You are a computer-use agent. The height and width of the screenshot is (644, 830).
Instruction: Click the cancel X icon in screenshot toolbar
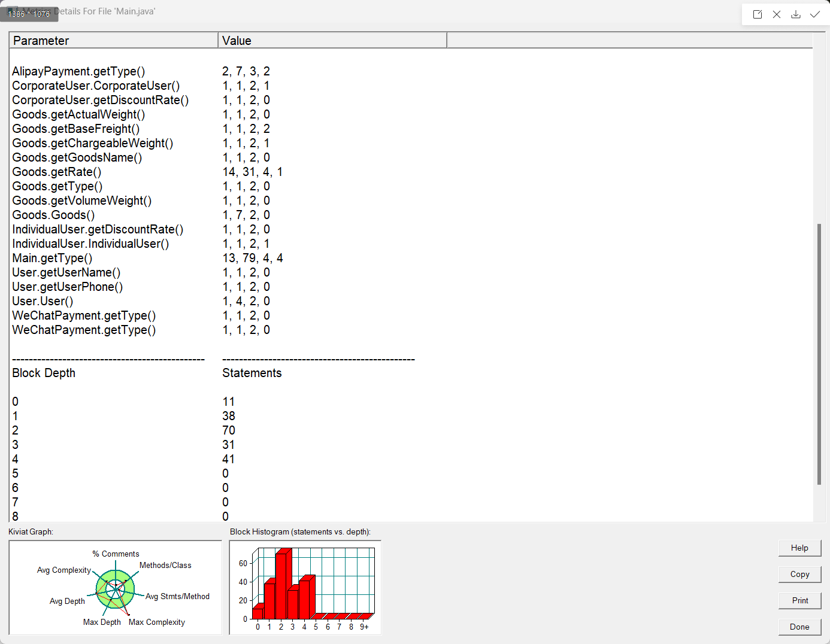pos(777,14)
